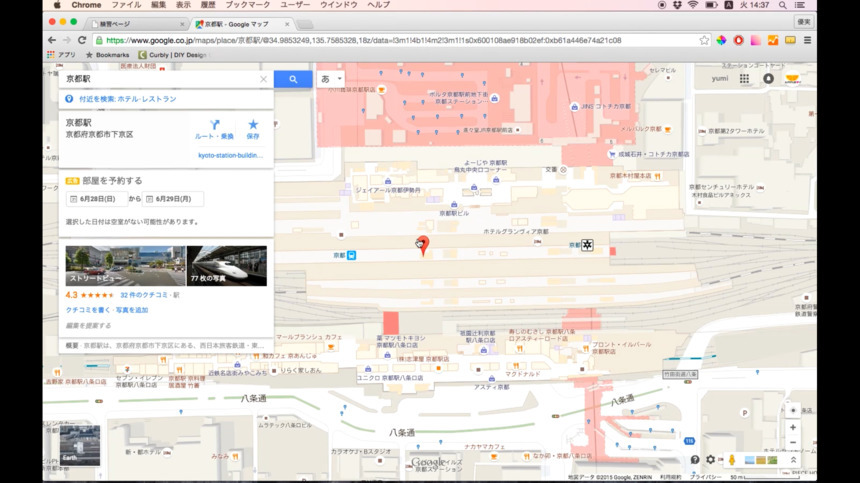Open macOS notification center icon
Image resolution: width=860 pixels, height=483 pixels.
tap(800, 5)
